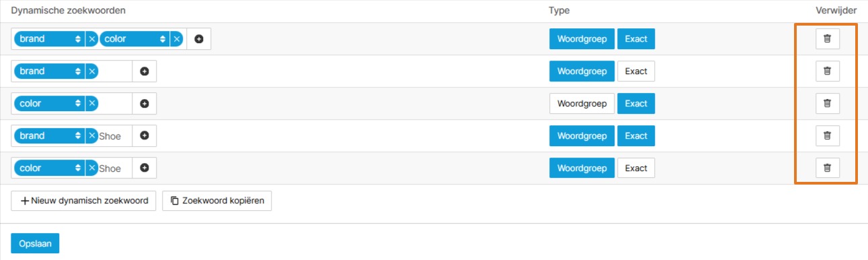Add a tag to color Shoe row
This screenshot has width=868, height=260.
click(144, 168)
